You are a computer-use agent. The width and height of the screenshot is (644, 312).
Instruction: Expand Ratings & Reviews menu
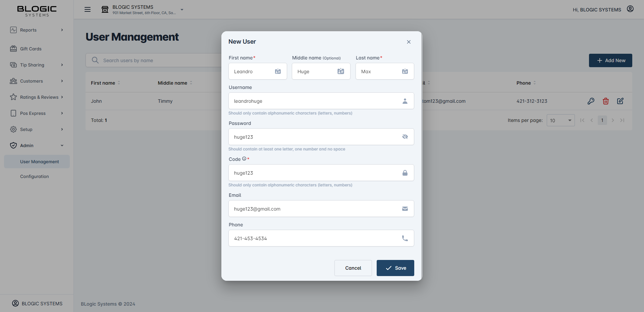coord(37,97)
